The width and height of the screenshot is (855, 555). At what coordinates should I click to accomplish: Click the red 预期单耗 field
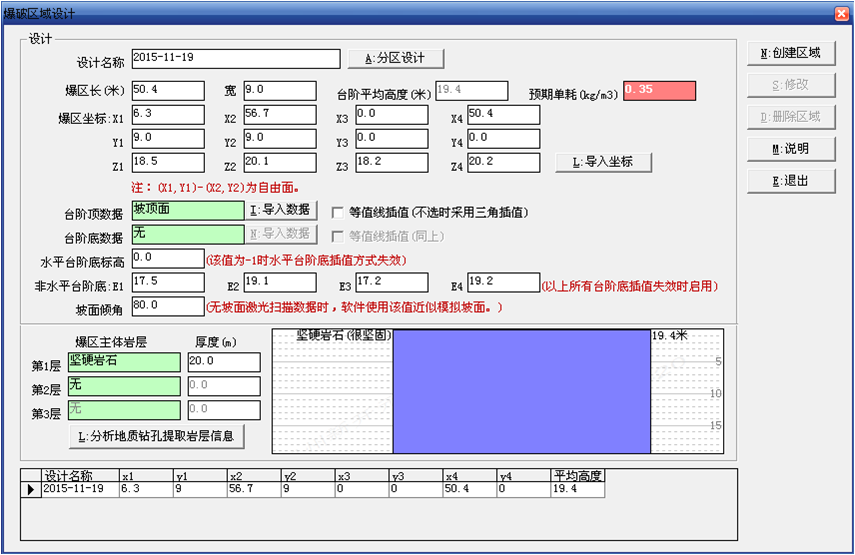pos(658,91)
